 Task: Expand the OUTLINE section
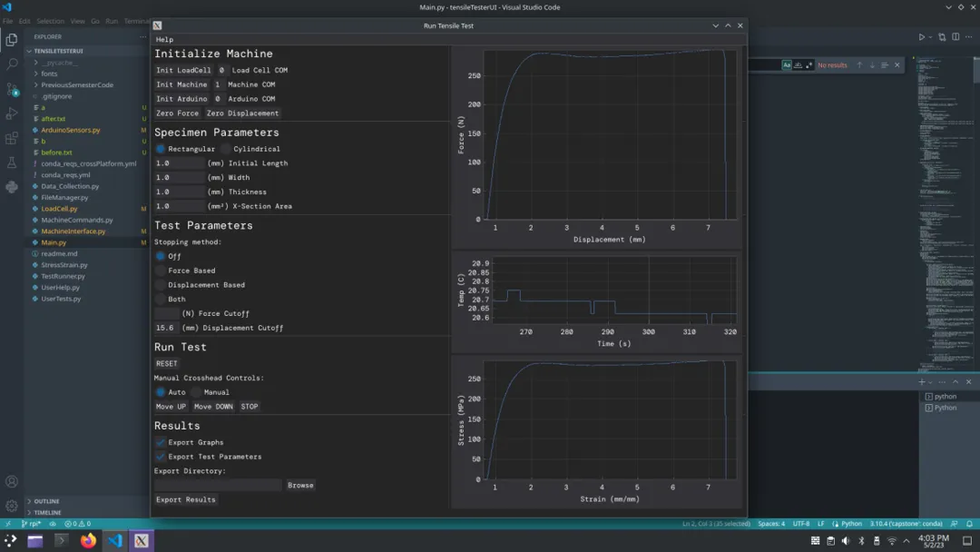click(29, 501)
